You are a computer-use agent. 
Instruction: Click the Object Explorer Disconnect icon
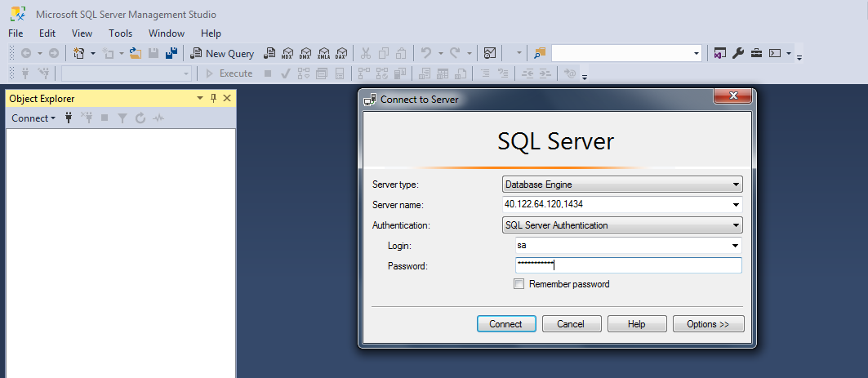coord(87,118)
